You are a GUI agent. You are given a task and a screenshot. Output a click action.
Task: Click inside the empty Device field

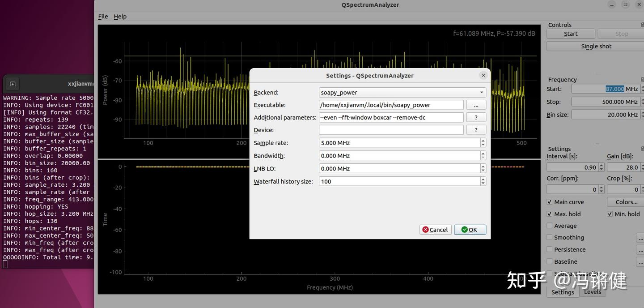[x=391, y=130]
